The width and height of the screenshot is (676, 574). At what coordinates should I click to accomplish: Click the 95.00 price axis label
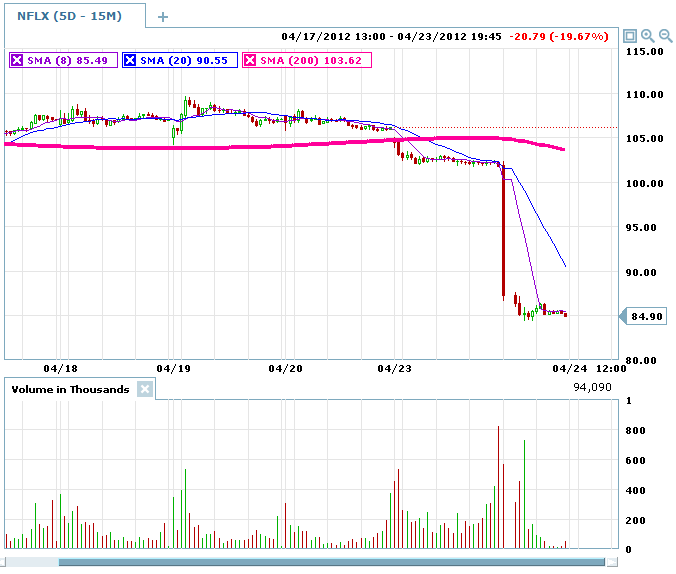pyautogui.click(x=641, y=227)
